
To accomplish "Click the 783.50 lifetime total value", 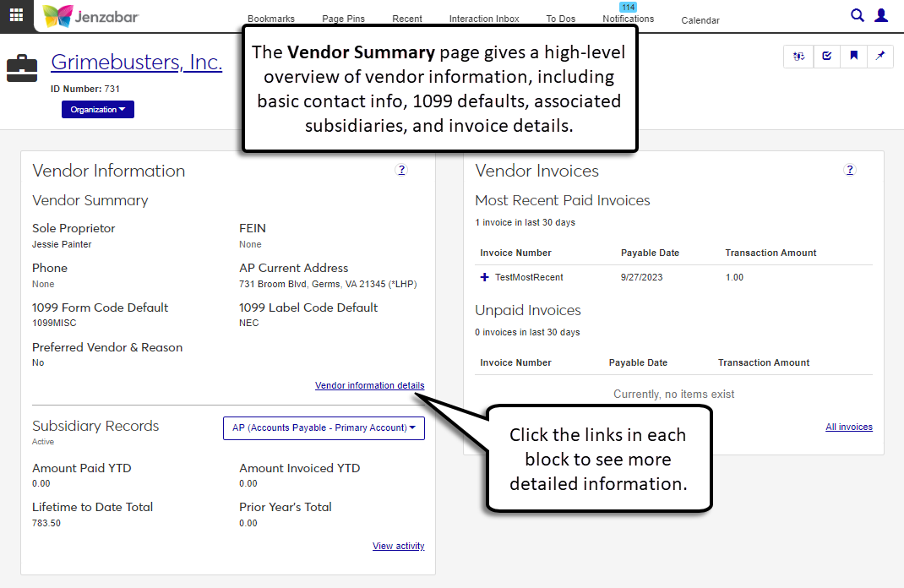I will click(46, 524).
